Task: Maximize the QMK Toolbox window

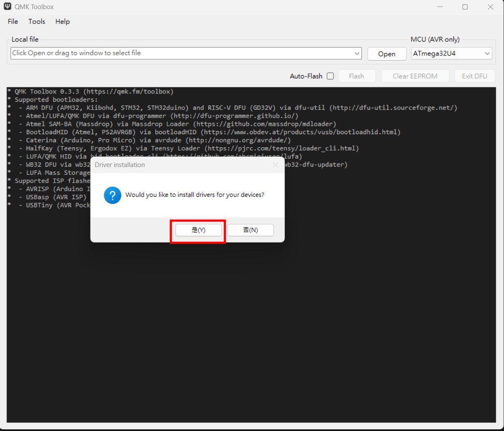Action: (465, 7)
